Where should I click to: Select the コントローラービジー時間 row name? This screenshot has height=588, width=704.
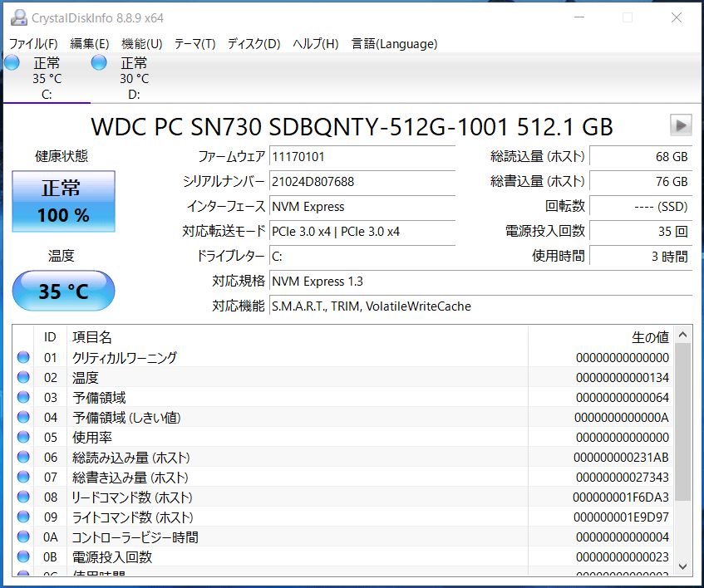click(x=135, y=537)
